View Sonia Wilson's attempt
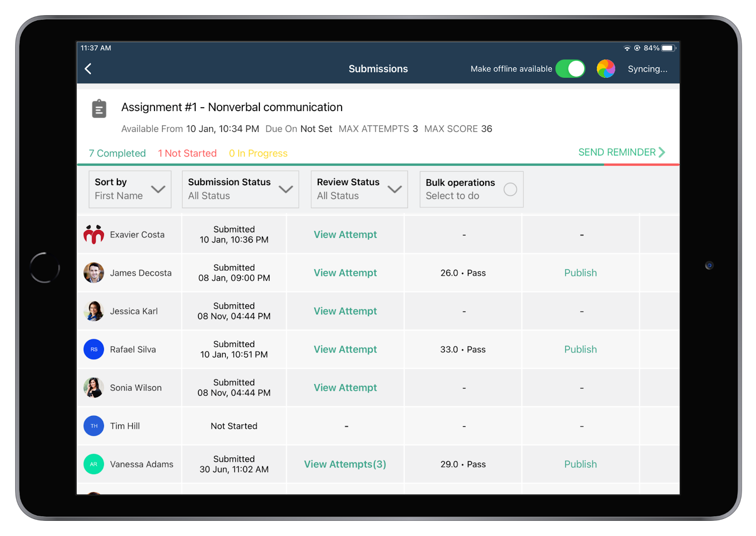 coord(345,388)
